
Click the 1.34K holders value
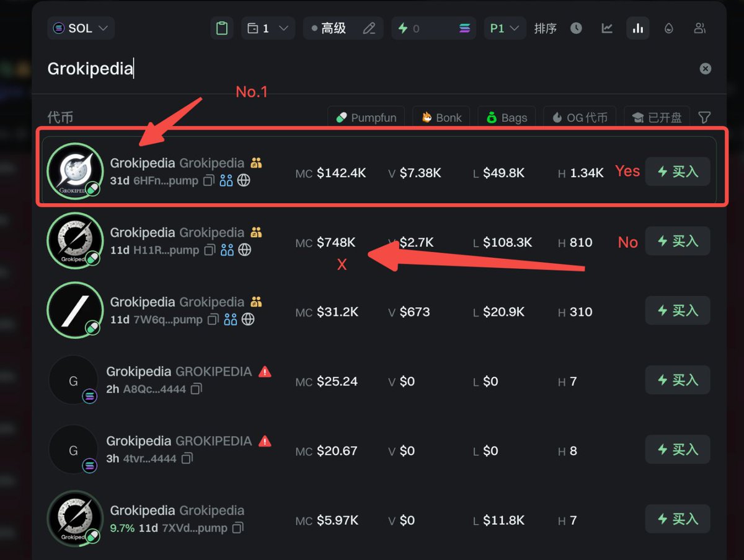click(587, 173)
